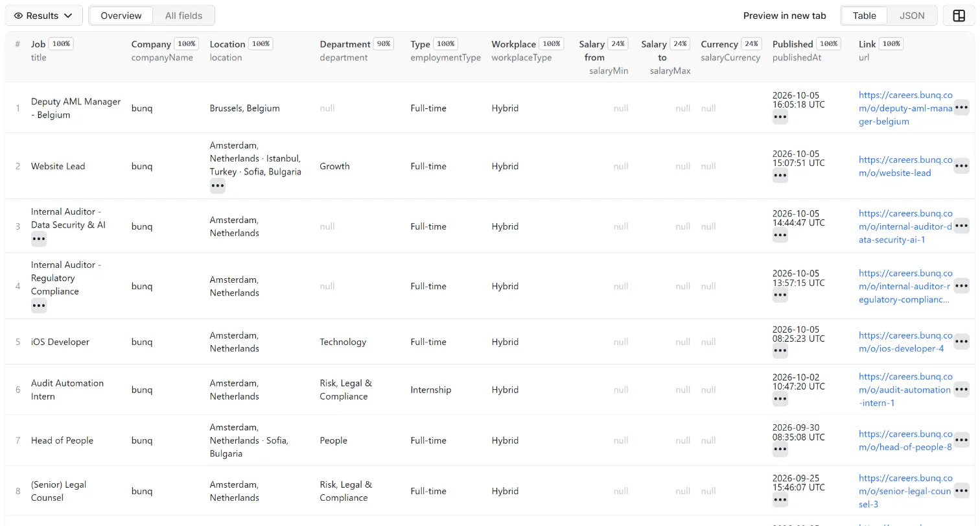
Task: Switch to the All fields tab
Action: click(183, 16)
